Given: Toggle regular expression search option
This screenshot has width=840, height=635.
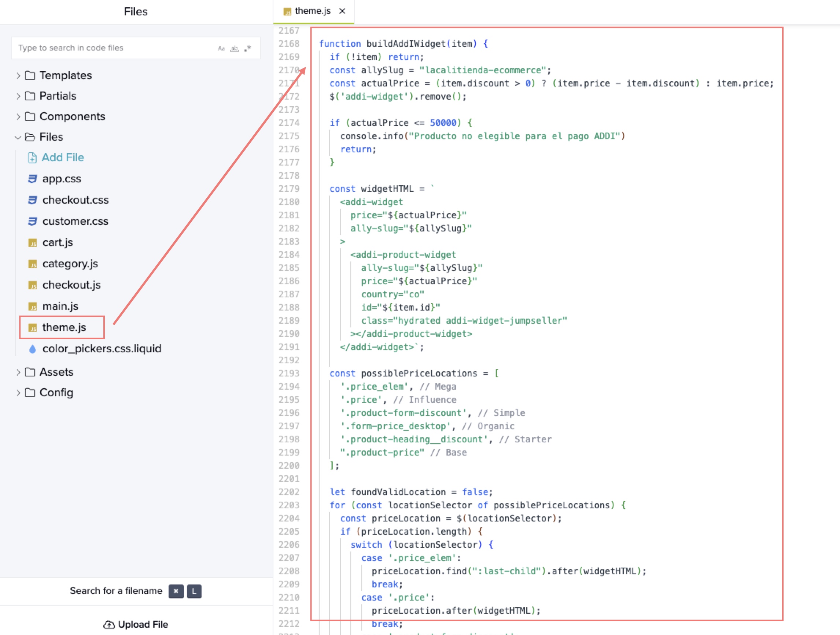Looking at the screenshot, I should click(248, 48).
